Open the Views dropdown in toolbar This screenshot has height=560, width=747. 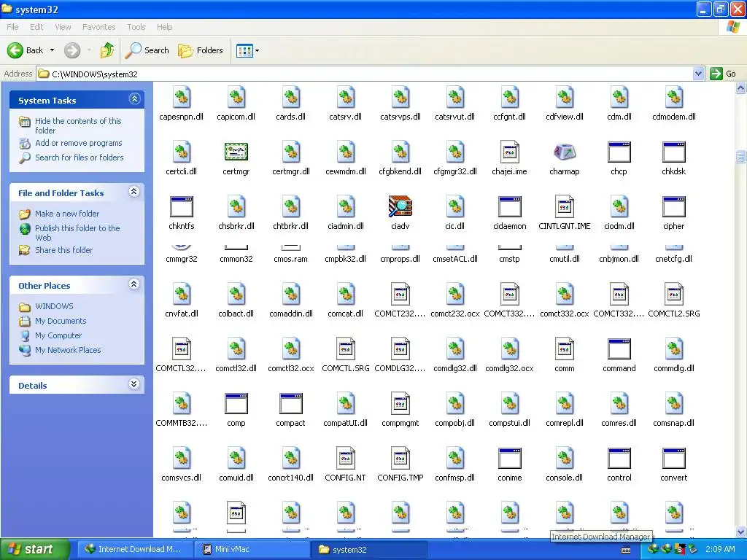(x=248, y=50)
